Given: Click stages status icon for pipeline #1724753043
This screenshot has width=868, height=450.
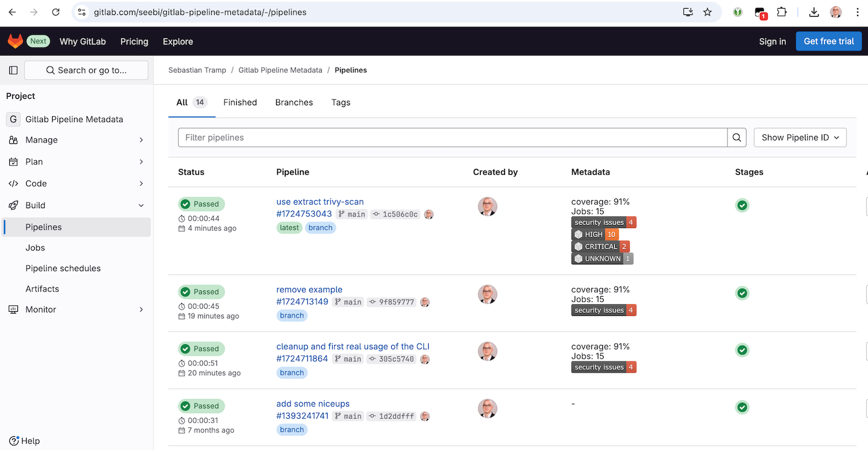Looking at the screenshot, I should tap(742, 205).
